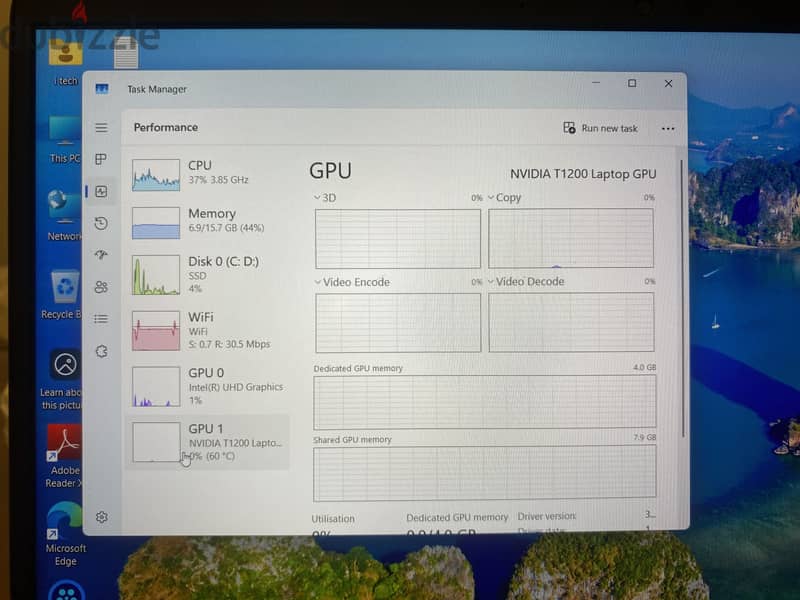Click the Shared GPU memory graph
This screenshot has height=600, width=800.
(x=485, y=473)
